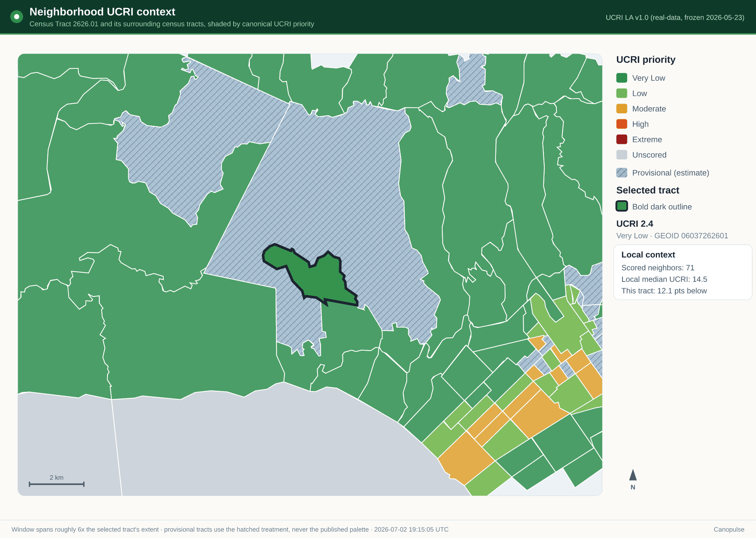Image resolution: width=756 pixels, height=538 pixels.
Task: Click the 'This tract: 12.1 pts below' line
Action: coord(664,291)
